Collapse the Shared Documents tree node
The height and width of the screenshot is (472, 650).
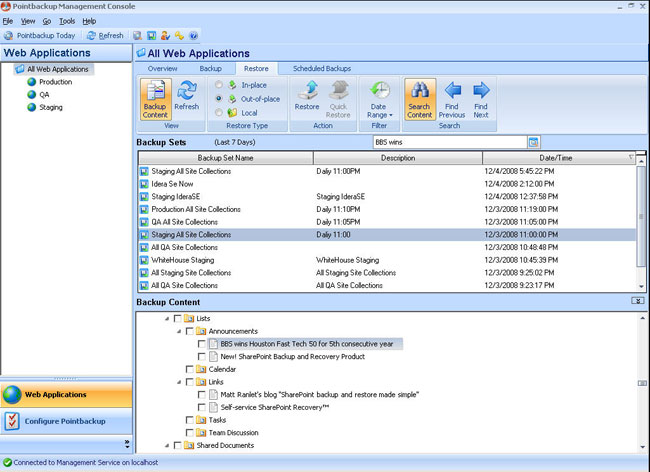click(167, 445)
